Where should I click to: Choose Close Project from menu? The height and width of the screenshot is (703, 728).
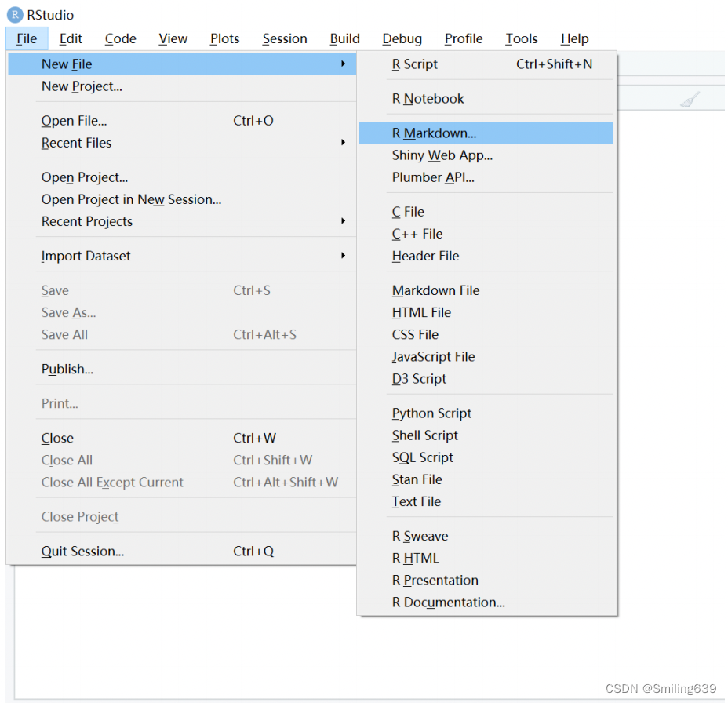[182, 517]
